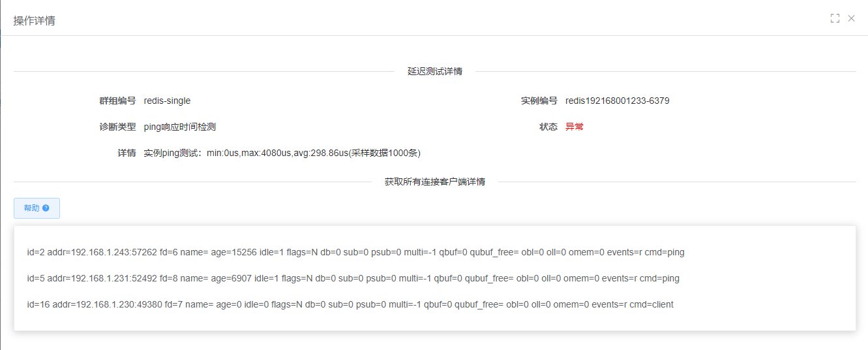868x350 pixels.
Task: Open the 帮助 help button
Action: pos(37,208)
